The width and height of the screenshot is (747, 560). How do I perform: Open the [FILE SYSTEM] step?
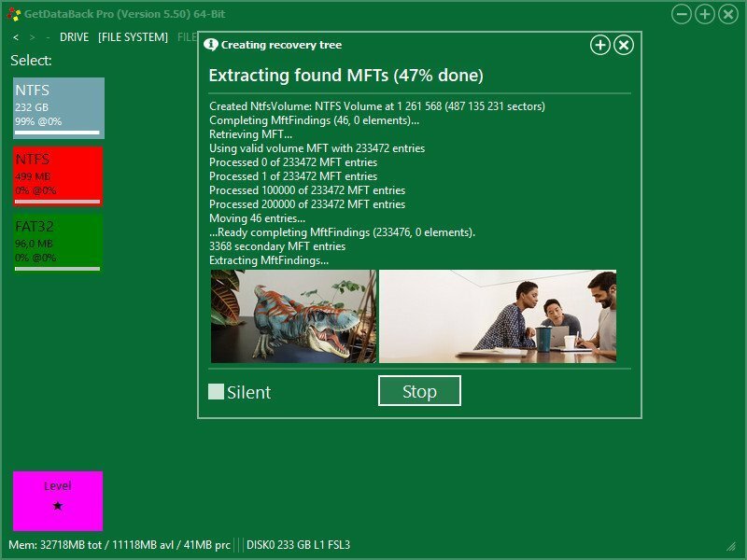135,37
